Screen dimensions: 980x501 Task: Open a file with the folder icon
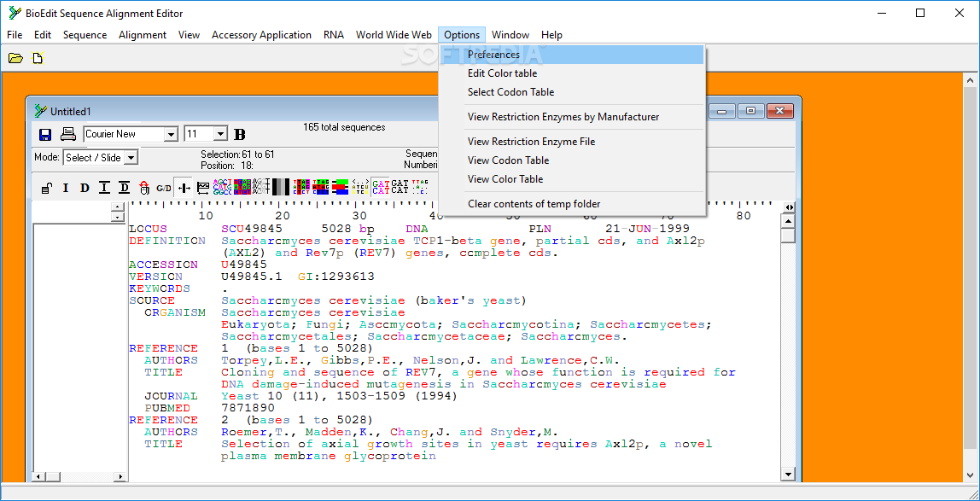[x=15, y=58]
